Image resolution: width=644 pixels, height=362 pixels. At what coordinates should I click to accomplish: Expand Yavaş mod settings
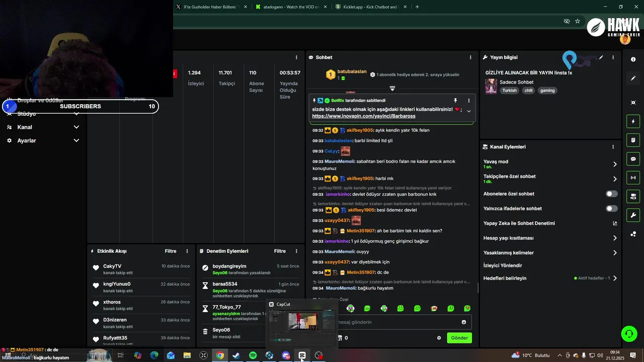tap(615, 164)
